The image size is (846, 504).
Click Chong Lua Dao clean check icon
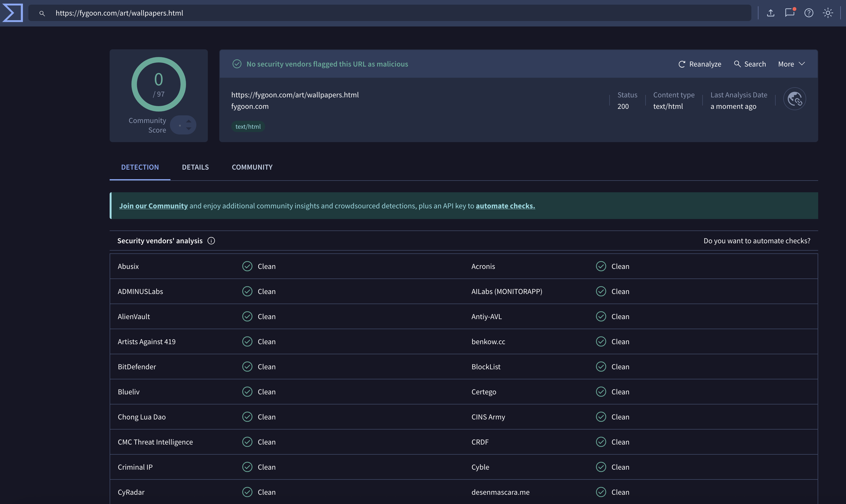[247, 417]
